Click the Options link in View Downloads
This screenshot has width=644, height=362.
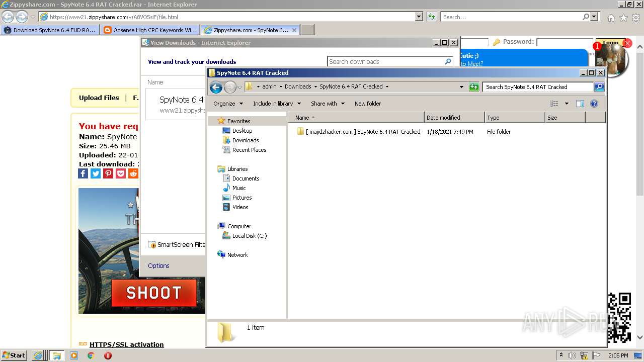158,266
